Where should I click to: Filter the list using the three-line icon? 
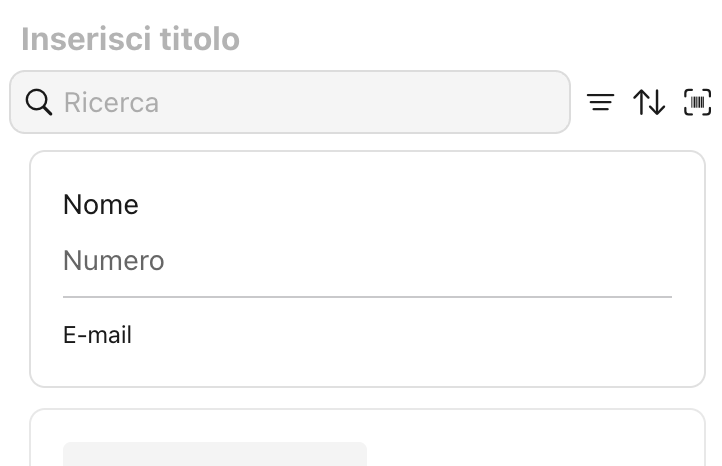pyautogui.click(x=600, y=102)
